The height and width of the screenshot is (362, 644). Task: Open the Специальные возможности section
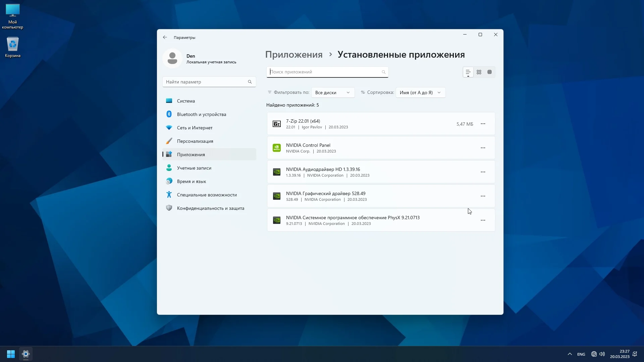207,195
